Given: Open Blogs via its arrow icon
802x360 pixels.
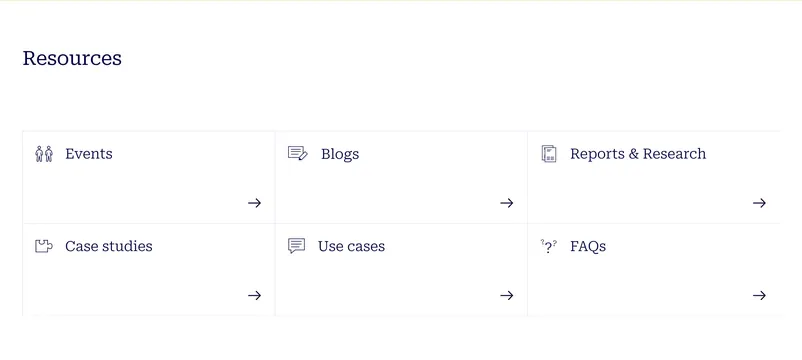Looking at the screenshot, I should (506, 203).
